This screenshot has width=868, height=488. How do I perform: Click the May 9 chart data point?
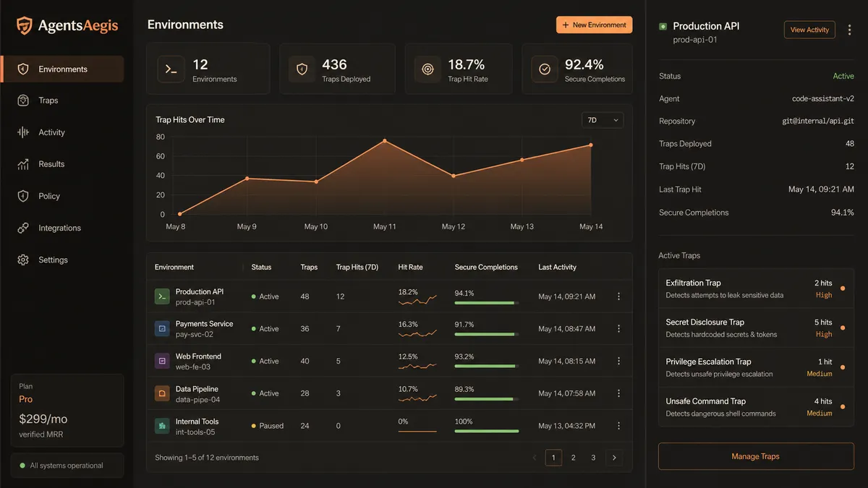tap(247, 179)
